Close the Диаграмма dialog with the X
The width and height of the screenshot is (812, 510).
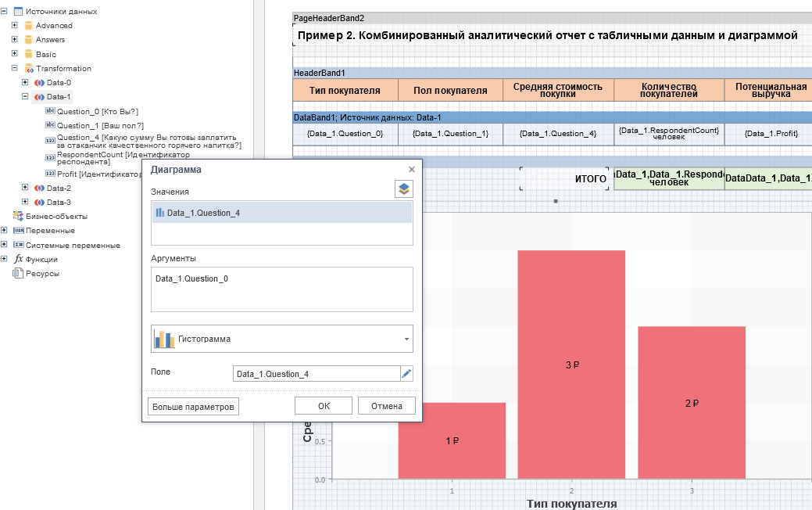(412, 169)
